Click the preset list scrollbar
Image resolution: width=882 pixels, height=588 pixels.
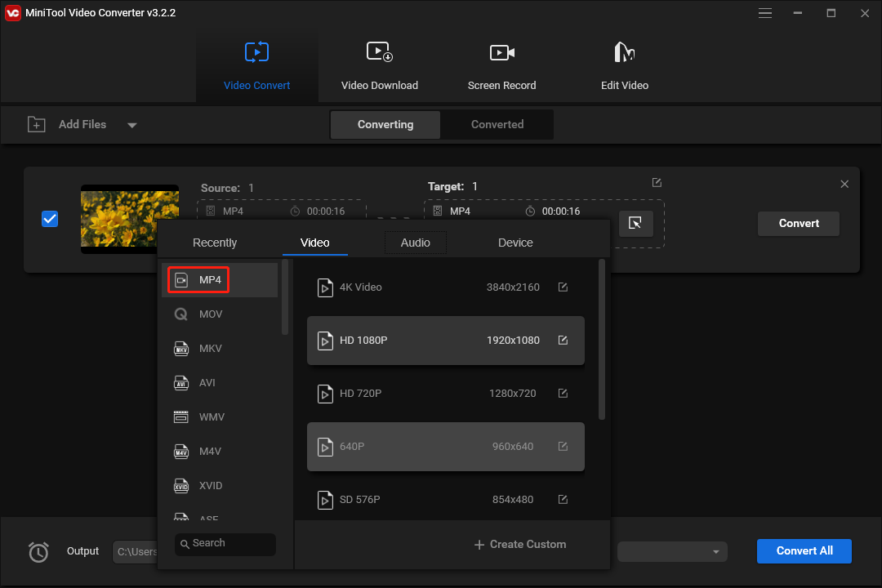601,339
